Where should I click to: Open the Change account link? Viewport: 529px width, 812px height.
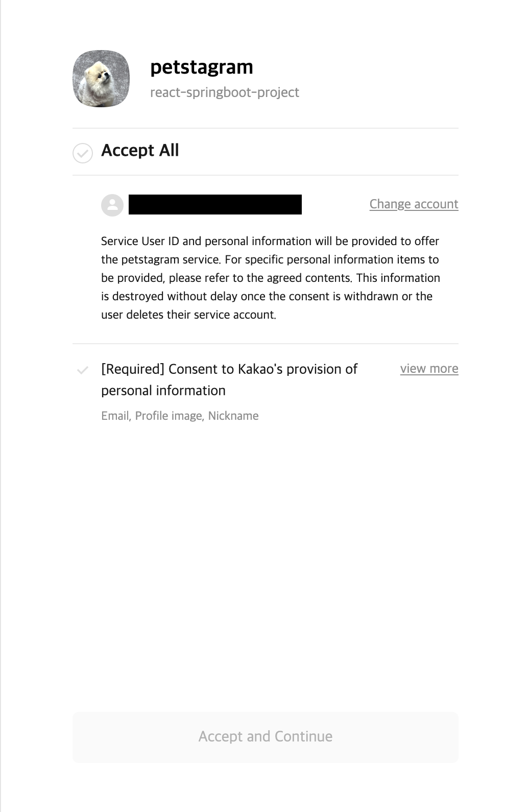(x=414, y=204)
